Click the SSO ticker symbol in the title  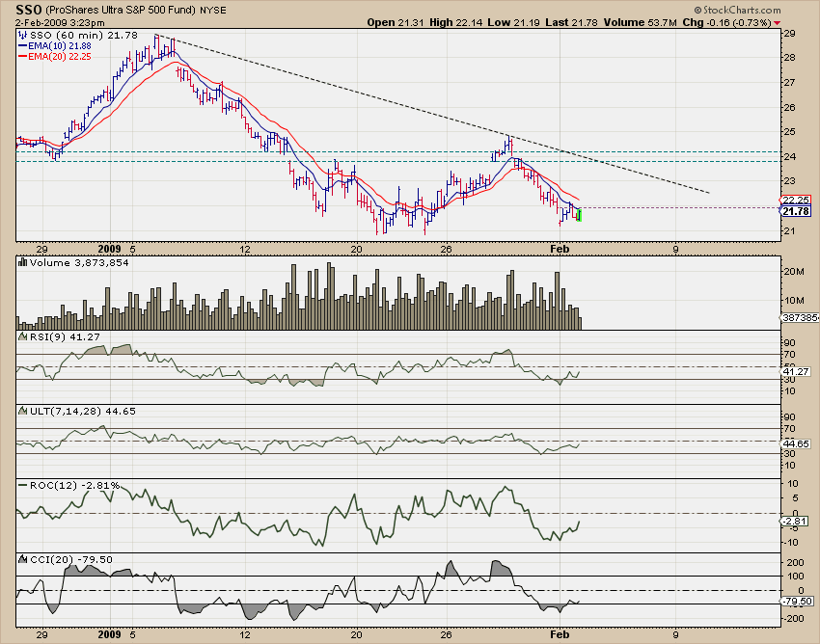click(x=28, y=10)
